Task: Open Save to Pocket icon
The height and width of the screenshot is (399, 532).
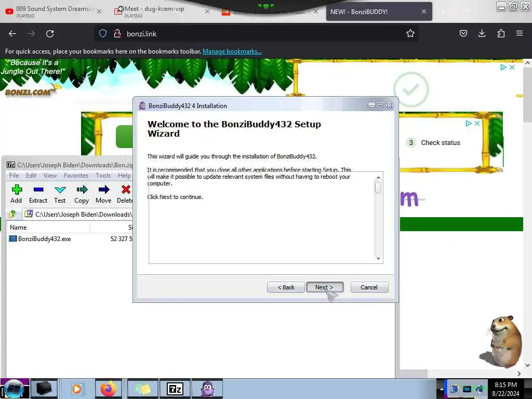Action: (463, 33)
